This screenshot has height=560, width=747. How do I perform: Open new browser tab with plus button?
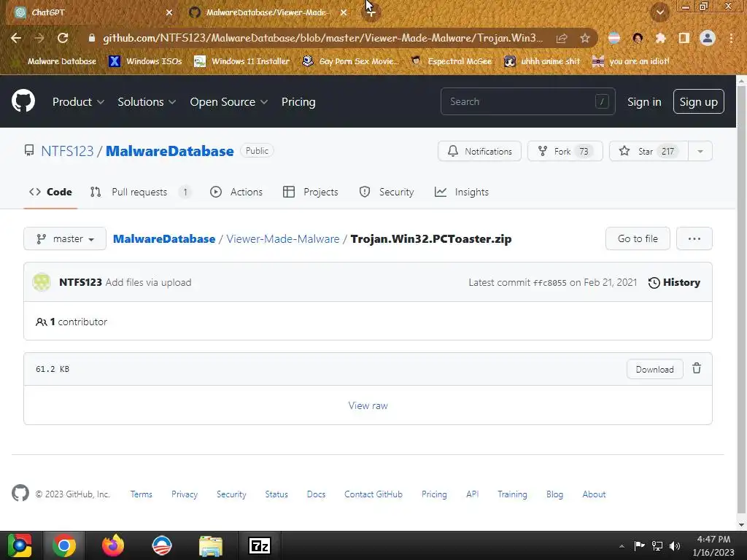371,12
